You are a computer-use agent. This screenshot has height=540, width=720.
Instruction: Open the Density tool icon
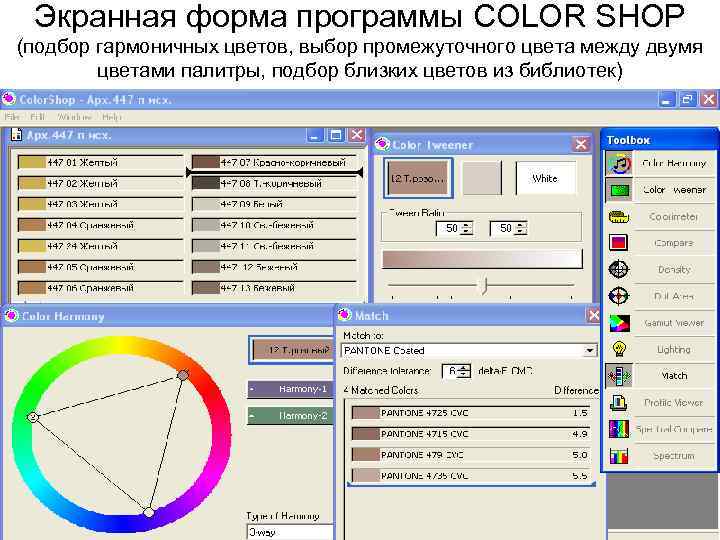pyautogui.click(x=619, y=270)
